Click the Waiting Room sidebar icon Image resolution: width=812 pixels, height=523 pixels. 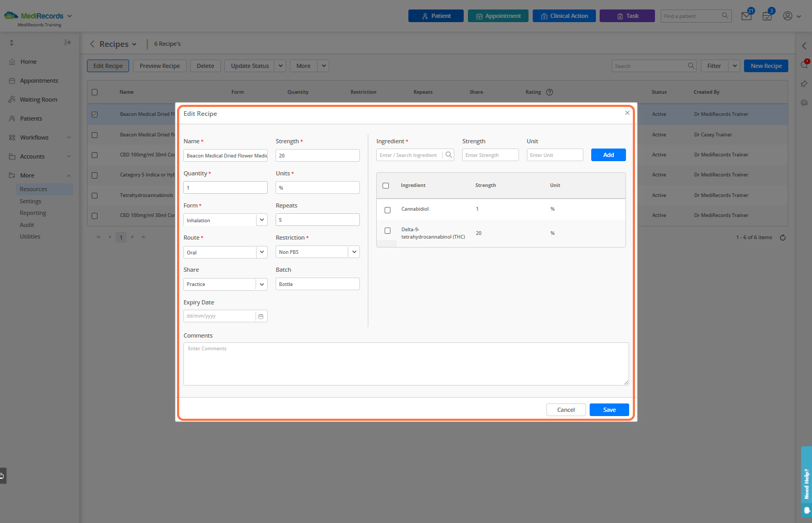coord(12,100)
